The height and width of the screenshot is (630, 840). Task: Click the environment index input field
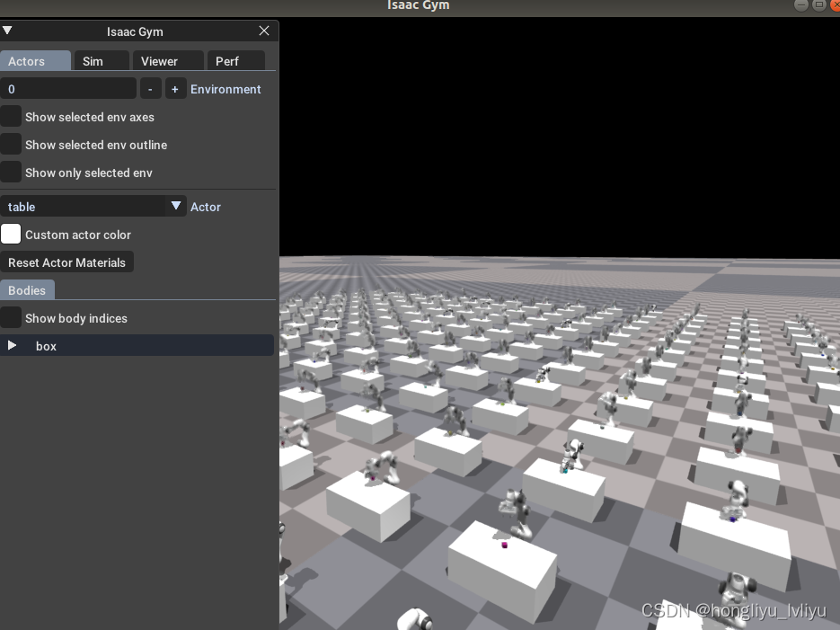click(68, 89)
